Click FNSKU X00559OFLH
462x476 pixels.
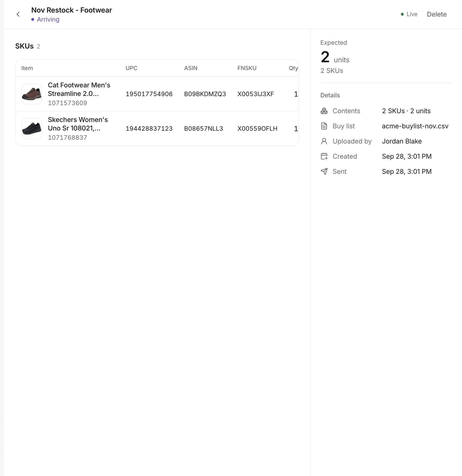[257, 128]
